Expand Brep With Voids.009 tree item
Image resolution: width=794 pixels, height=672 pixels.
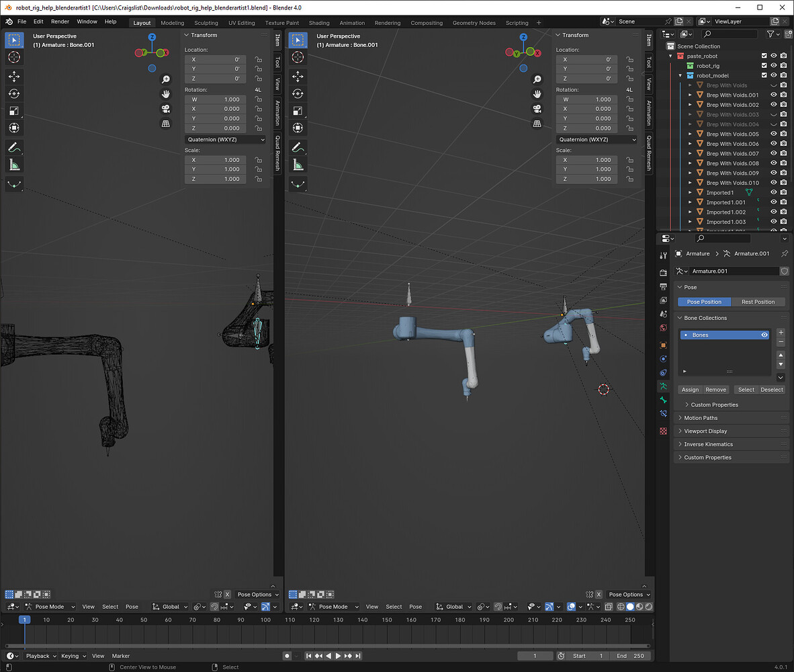[x=690, y=173]
